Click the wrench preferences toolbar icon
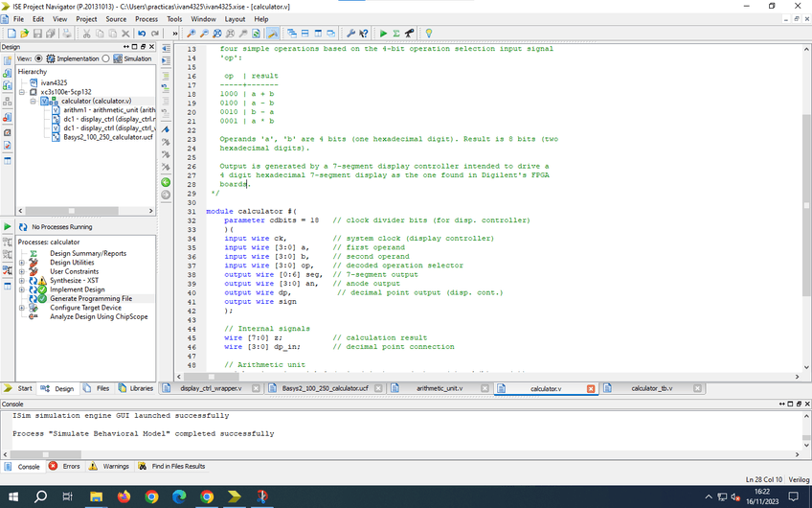812x508 pixels. pyautogui.click(x=350, y=34)
